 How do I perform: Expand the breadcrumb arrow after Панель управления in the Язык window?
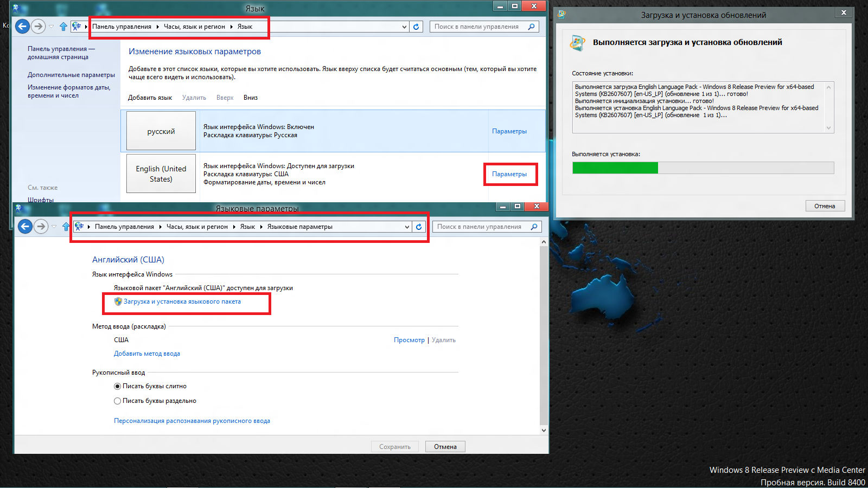158,27
